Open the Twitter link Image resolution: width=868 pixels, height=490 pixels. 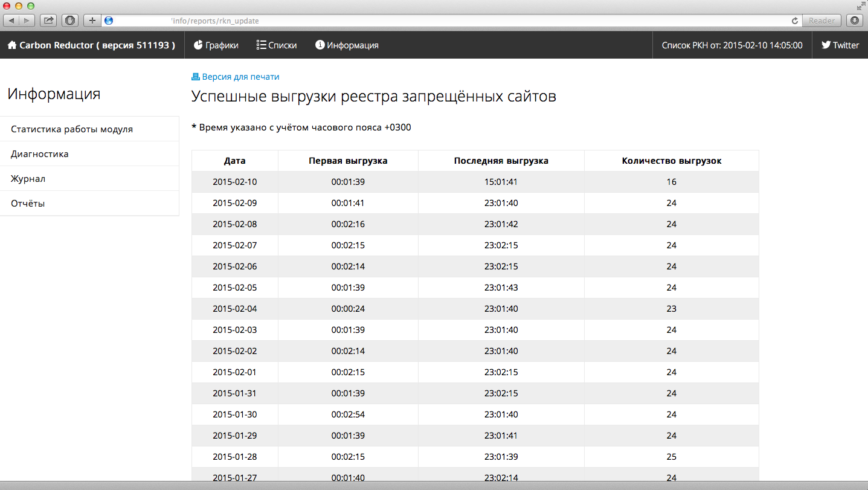[x=840, y=45]
